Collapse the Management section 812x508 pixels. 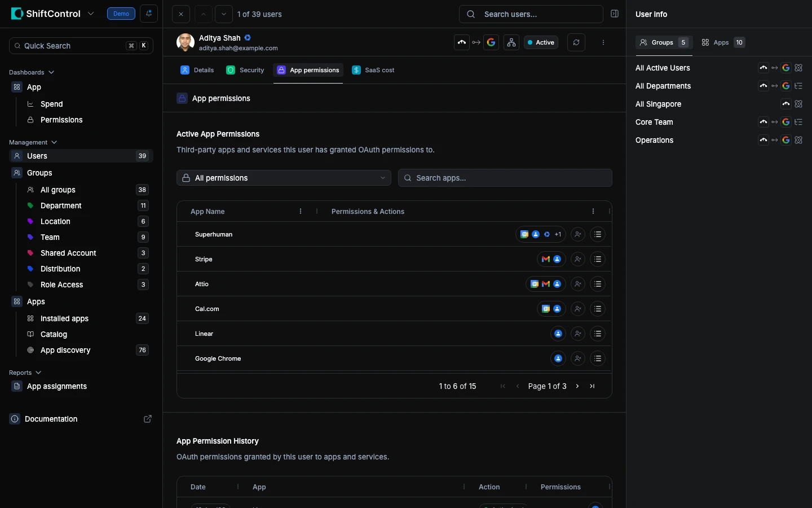tap(33, 142)
